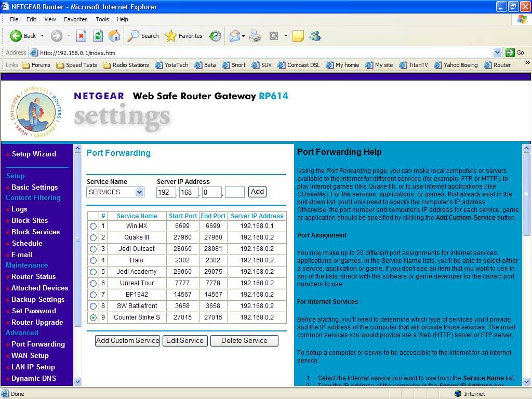Expand the Links bar overflow chevron
This screenshot has width=532, height=399.
(x=527, y=63)
